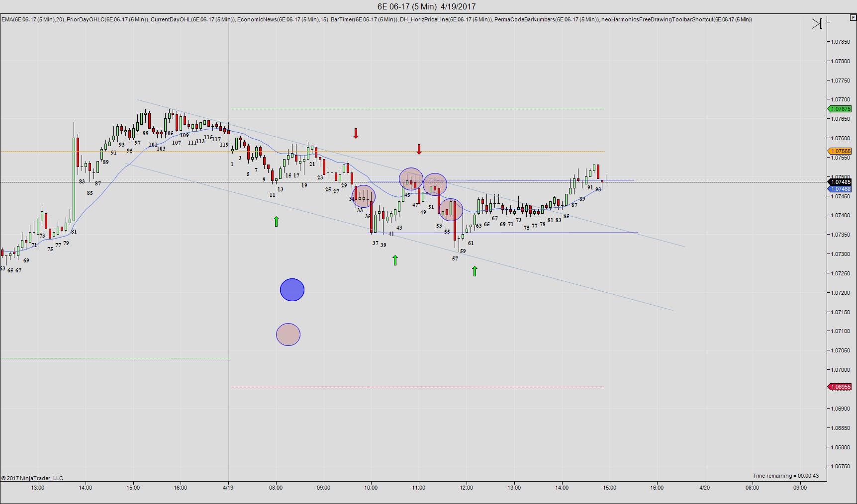The image size is (857, 504).
Task: Select the green up arrow below bar 59
Action: pos(475,271)
